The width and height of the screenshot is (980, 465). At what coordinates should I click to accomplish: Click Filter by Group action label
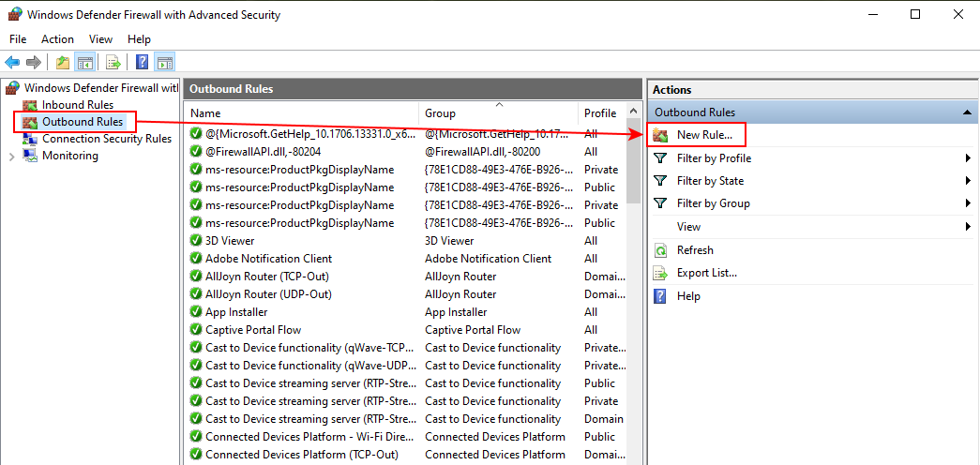(713, 203)
